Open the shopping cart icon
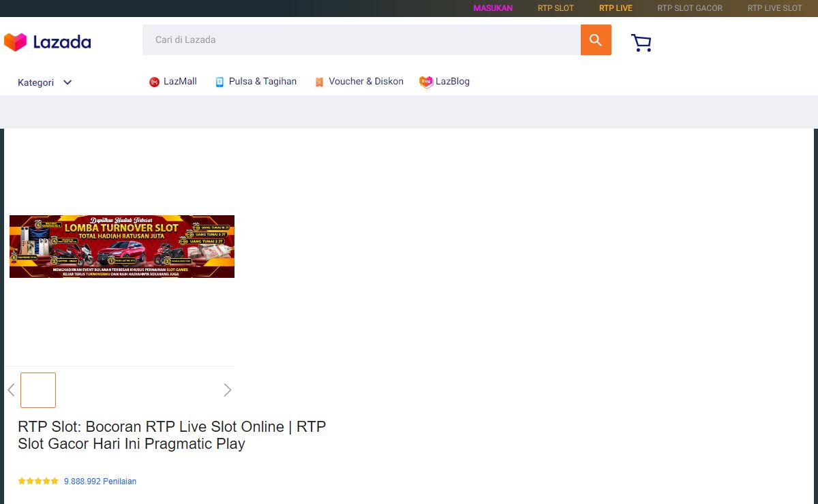 click(x=641, y=43)
